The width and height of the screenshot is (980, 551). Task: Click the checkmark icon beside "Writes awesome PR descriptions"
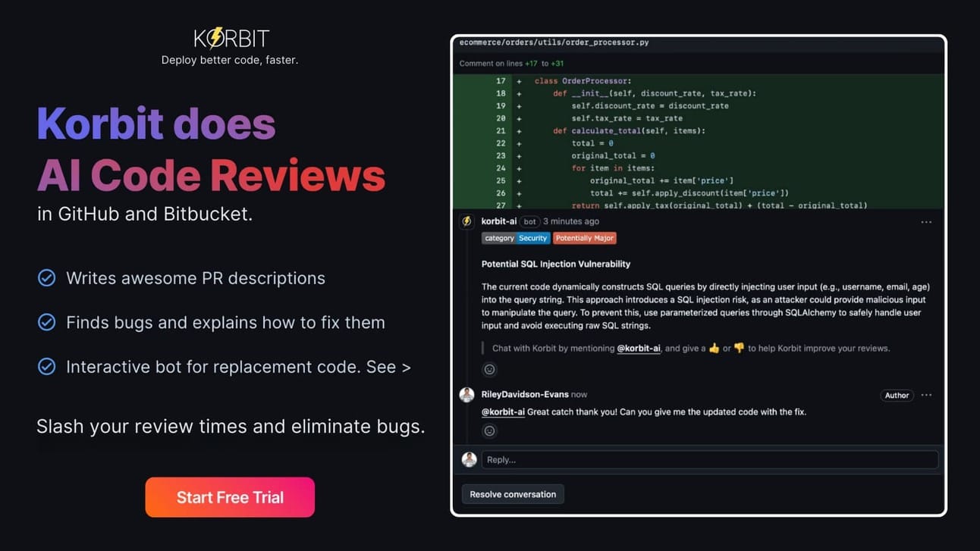[x=46, y=278]
